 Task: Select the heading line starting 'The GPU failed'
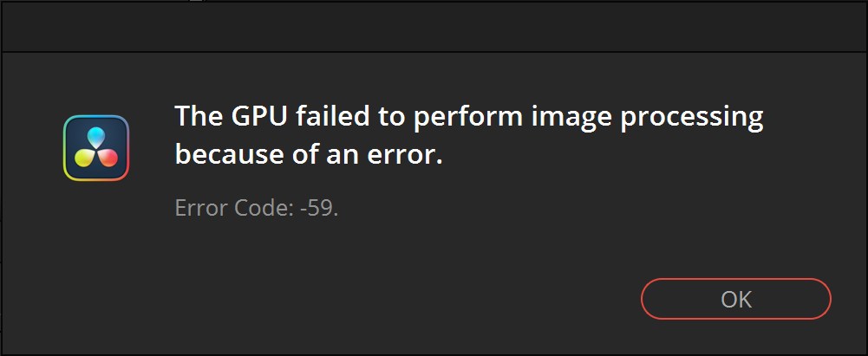469,119
